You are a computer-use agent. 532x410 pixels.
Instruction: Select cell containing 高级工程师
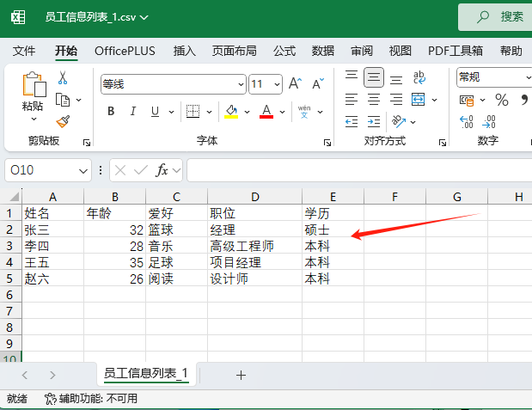point(254,246)
